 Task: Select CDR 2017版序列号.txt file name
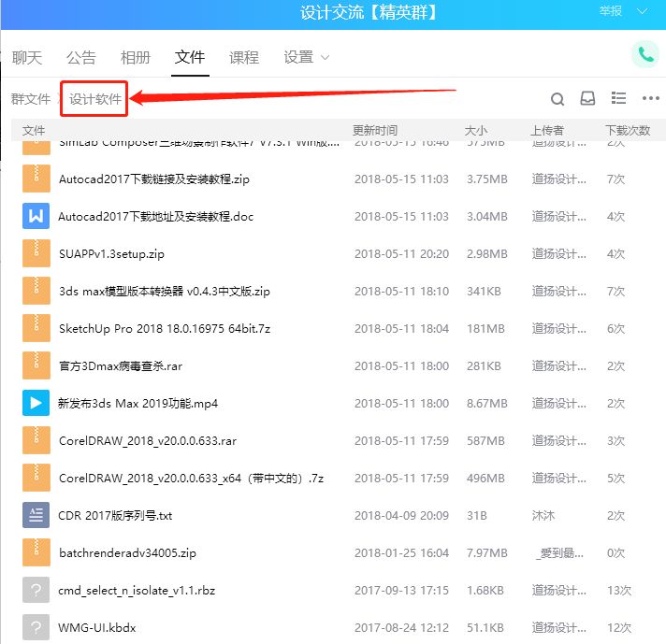[115, 515]
